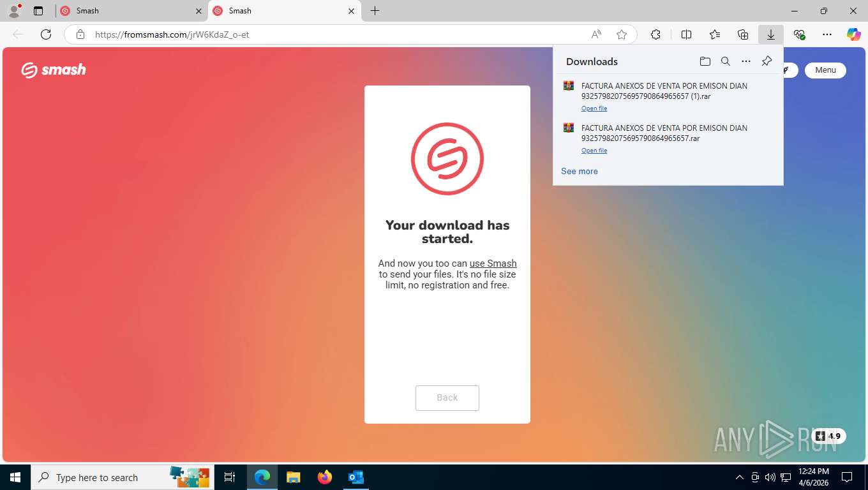Click the 4.9 rating badge

tap(828, 436)
